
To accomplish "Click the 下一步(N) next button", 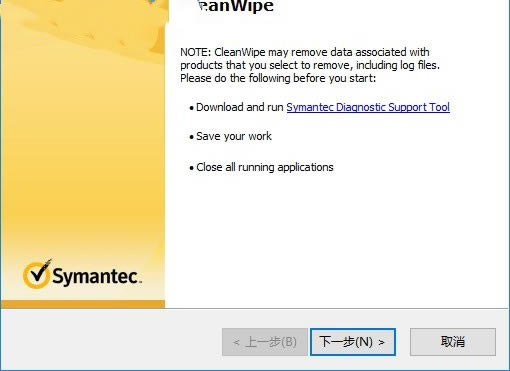I will pyautogui.click(x=353, y=342).
